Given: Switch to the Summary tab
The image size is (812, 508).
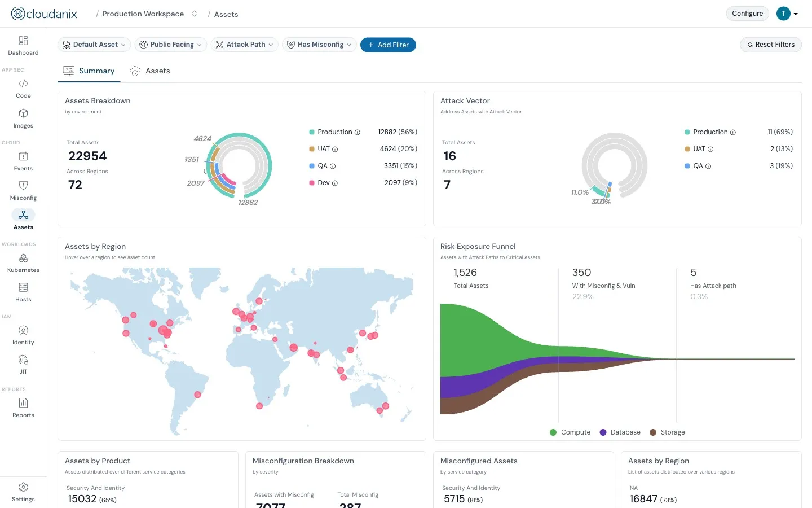Looking at the screenshot, I should coord(89,71).
